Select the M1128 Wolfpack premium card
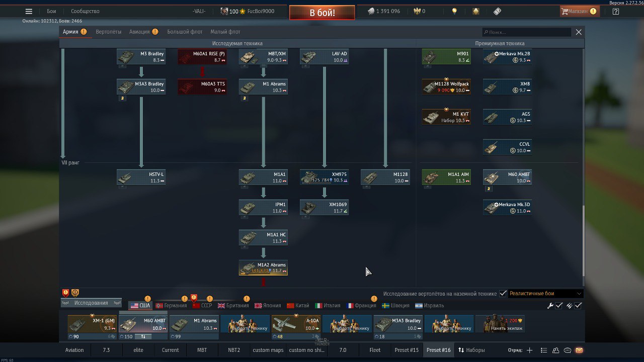 pos(446,87)
